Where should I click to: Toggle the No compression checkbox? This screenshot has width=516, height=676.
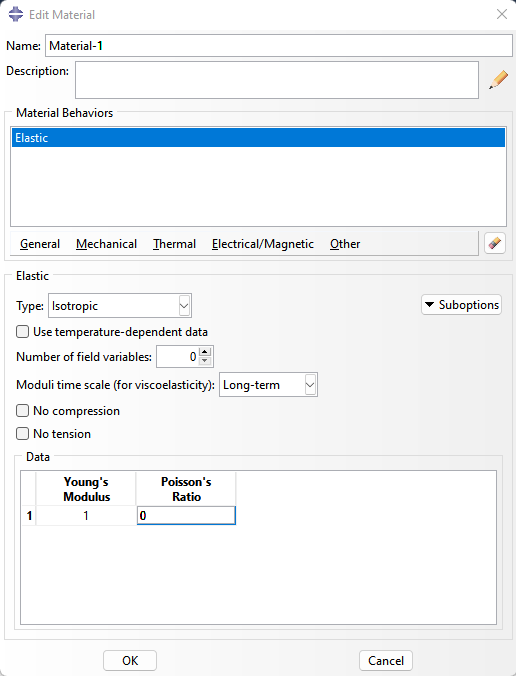22,410
